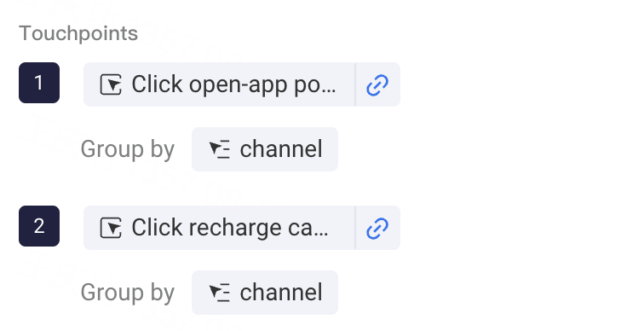Change touchpoint 1 group-by channel property
This screenshot has height=331, width=644.
265,149
